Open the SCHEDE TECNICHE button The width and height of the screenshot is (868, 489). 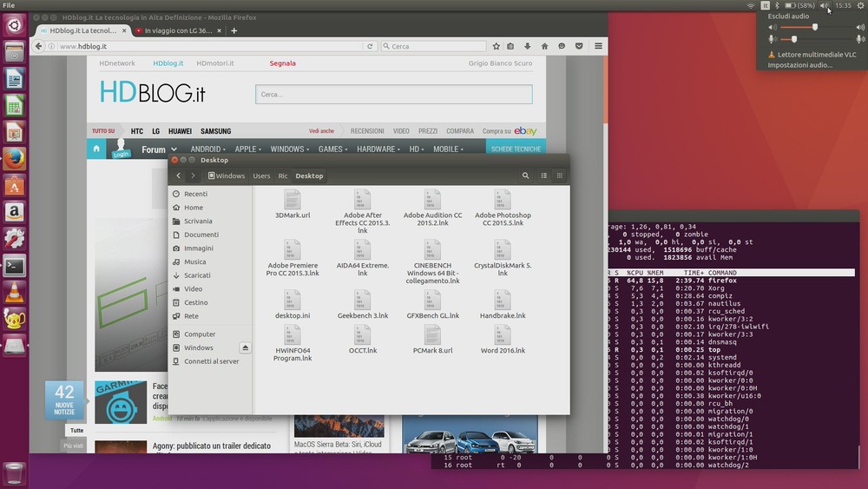(516, 149)
